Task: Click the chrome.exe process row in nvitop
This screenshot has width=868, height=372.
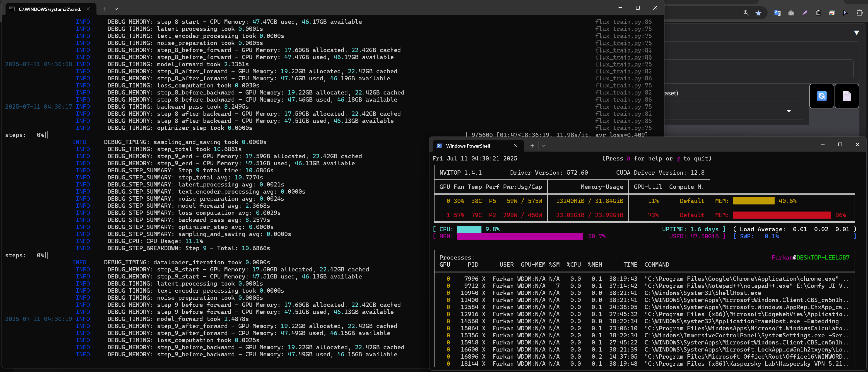Action: pyautogui.click(x=644, y=278)
